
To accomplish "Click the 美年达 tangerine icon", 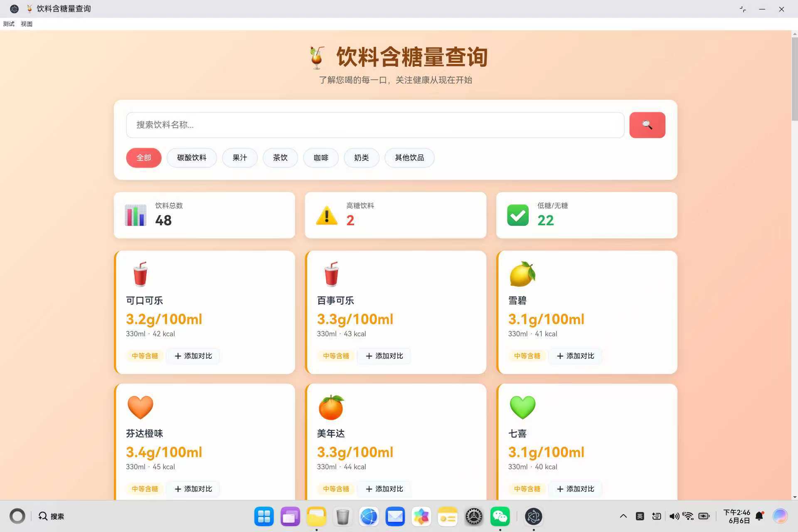I will click(x=331, y=407).
